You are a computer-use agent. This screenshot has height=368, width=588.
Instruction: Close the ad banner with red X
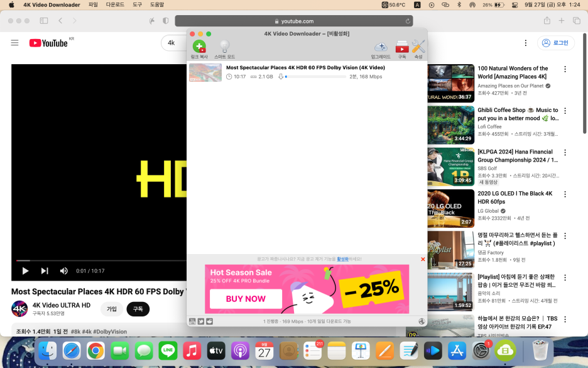423,259
